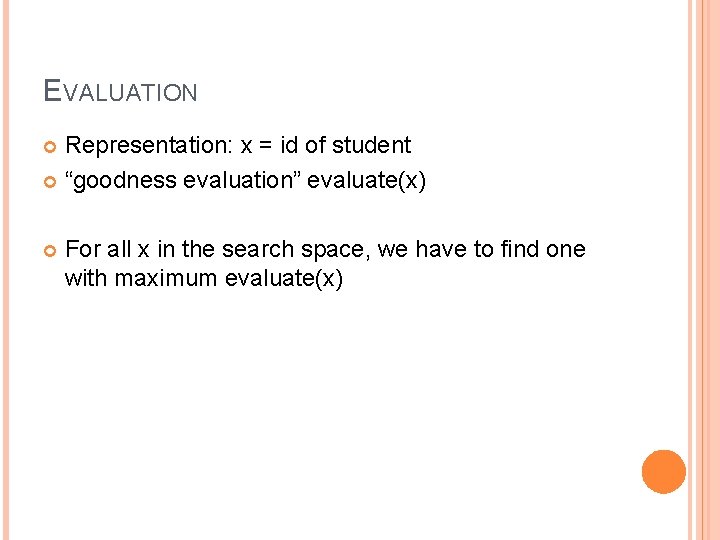Select the Evaluation slide title
Screen dimensions: 720x540
pyautogui.click(x=120, y=90)
